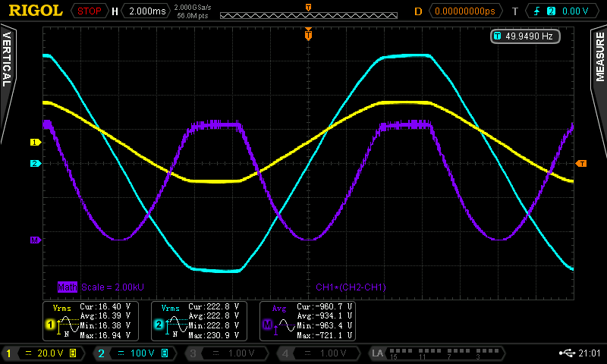This screenshot has width=607, height=364.
Task: Select the purple Math M ground marker
Action: pos(35,240)
